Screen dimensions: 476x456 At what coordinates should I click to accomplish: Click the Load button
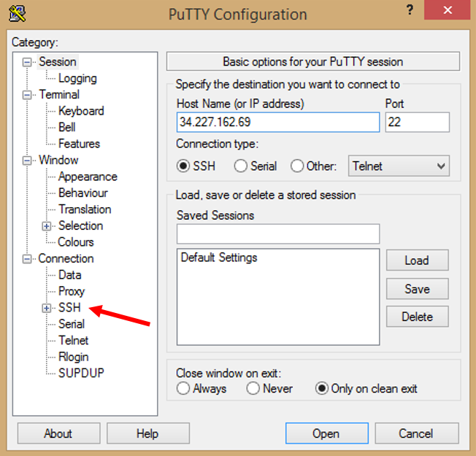[x=417, y=260]
